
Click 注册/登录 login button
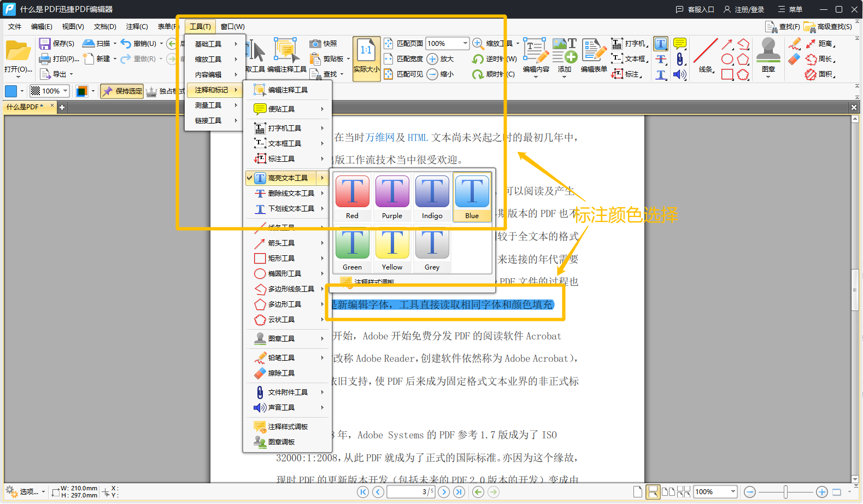point(744,9)
